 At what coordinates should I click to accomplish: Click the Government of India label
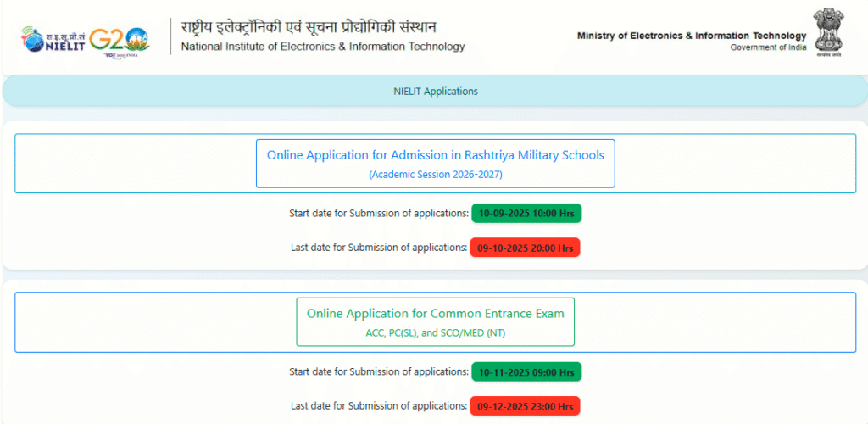pos(768,47)
